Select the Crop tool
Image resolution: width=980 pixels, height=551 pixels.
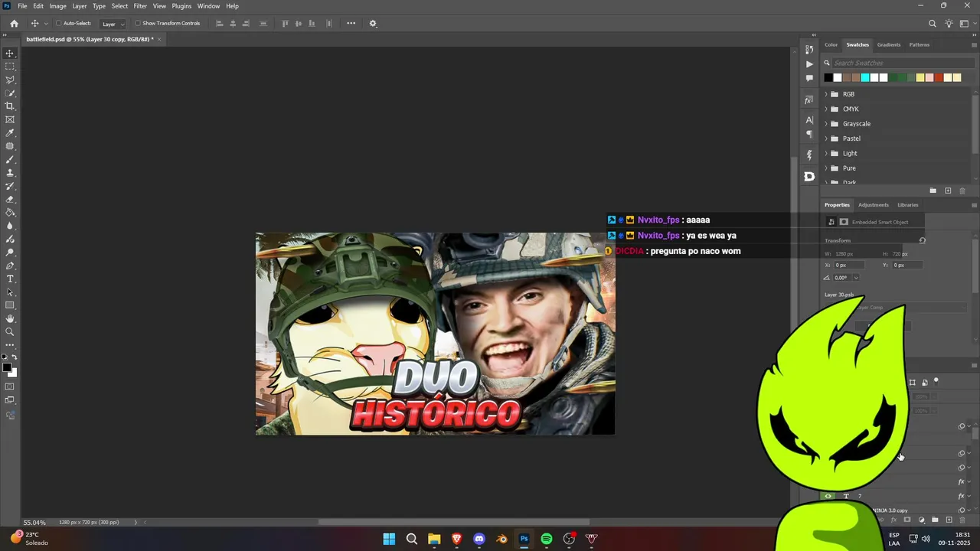tap(10, 106)
